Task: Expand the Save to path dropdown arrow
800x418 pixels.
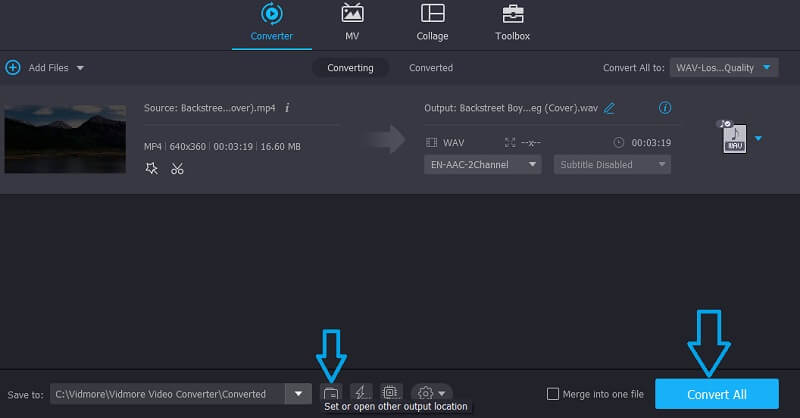Action: pos(298,394)
